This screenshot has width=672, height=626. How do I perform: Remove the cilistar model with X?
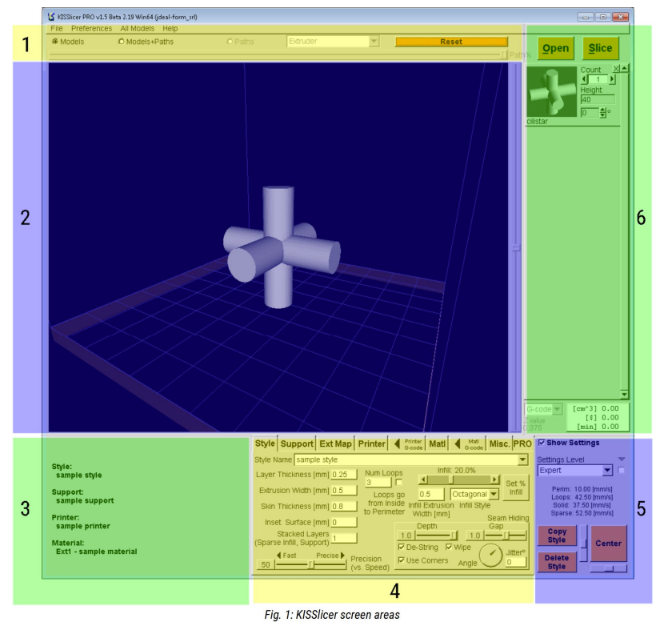[x=615, y=69]
